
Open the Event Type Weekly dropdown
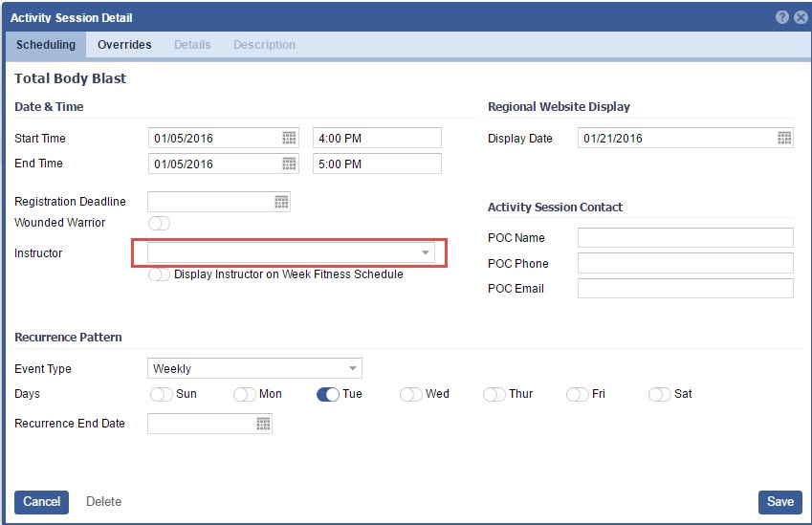coord(352,368)
